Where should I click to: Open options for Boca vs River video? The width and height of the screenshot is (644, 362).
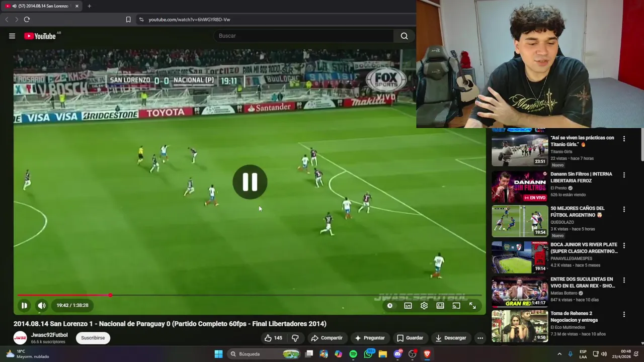pyautogui.click(x=624, y=245)
